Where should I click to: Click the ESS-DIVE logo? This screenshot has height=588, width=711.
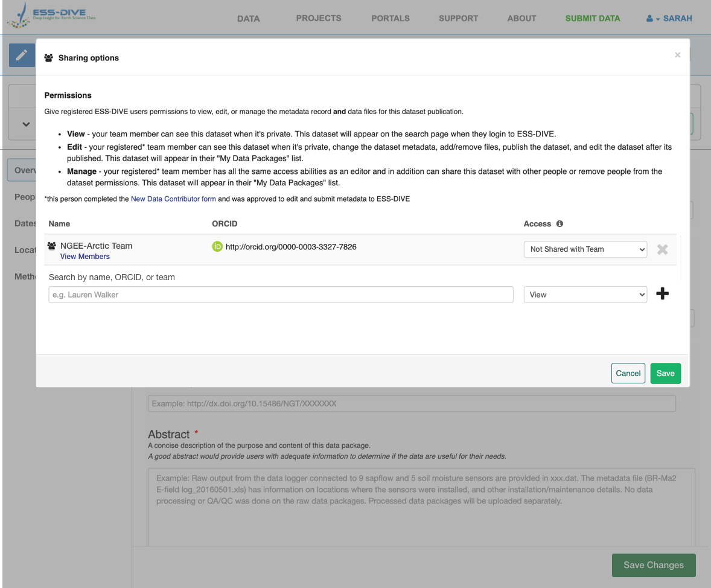(x=51, y=16)
